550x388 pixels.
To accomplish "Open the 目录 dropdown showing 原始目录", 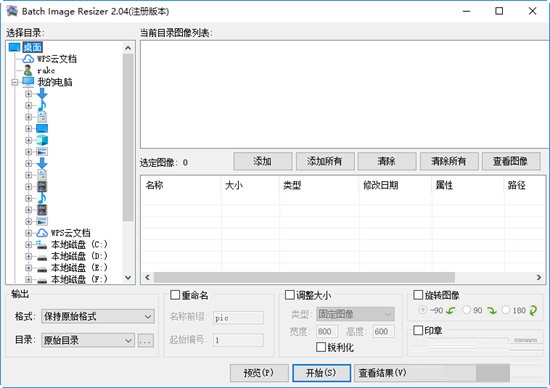I will click(88, 340).
